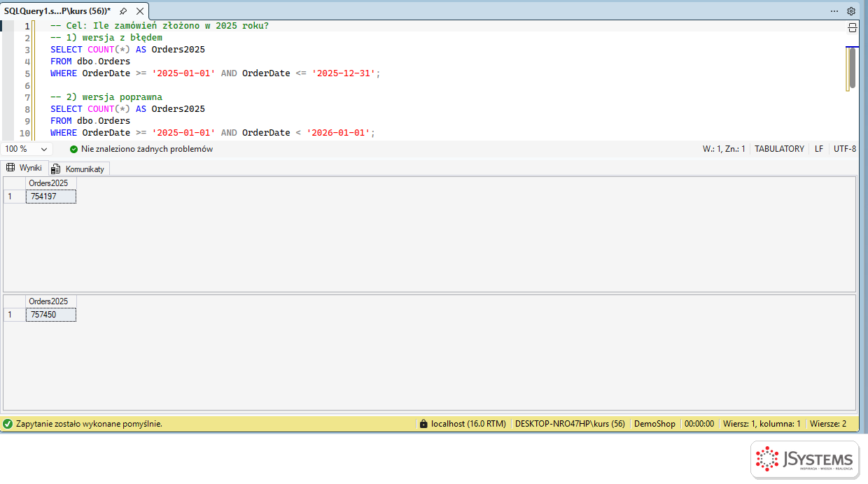Viewport: 868px width, 484px height.
Task: Change the LF line ending setting
Action: (819, 149)
